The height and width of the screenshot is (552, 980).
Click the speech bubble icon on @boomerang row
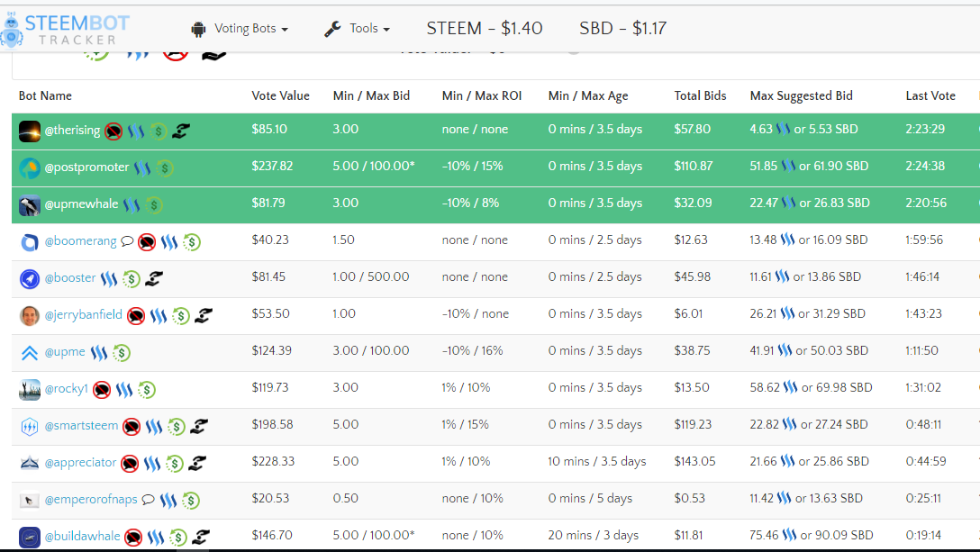pos(128,241)
